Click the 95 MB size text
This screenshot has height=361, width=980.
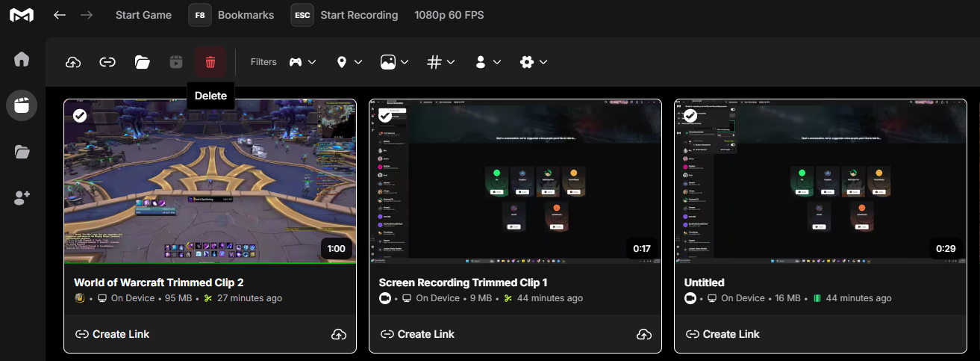coord(179,298)
